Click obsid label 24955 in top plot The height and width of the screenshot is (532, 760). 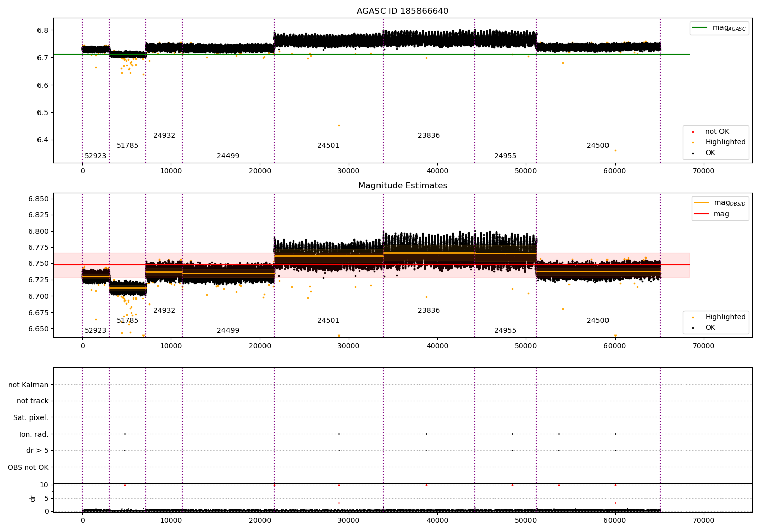pyautogui.click(x=505, y=156)
